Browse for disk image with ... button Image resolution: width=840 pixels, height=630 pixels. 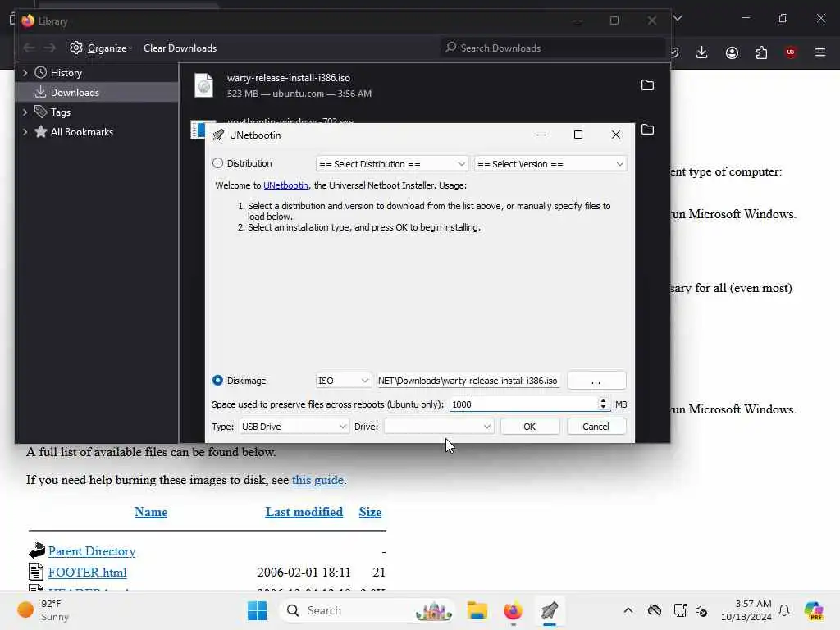(596, 381)
